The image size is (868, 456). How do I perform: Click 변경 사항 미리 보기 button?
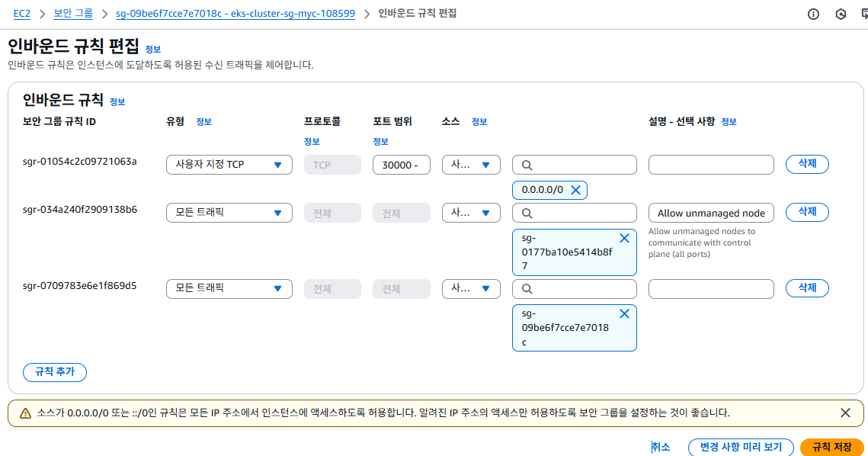tap(741, 447)
